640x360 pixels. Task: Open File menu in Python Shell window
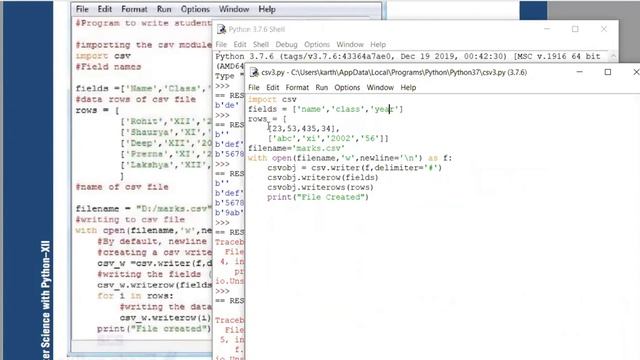click(221, 44)
